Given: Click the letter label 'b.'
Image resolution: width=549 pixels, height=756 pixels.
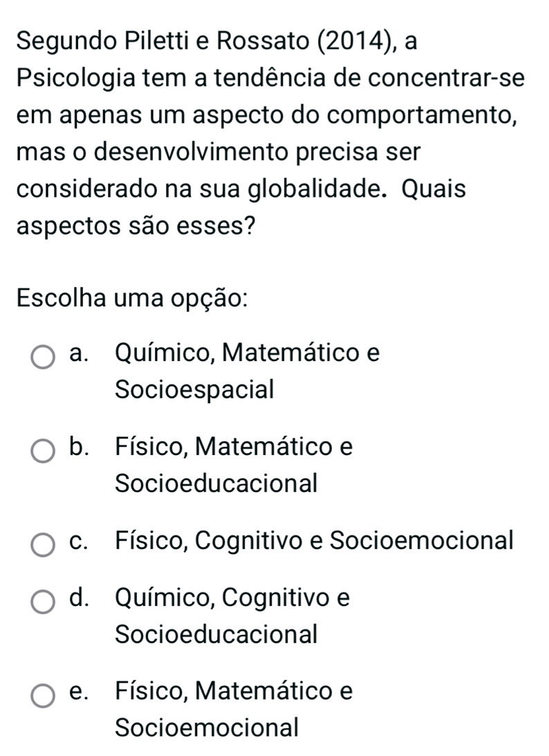Looking at the screenshot, I should (x=80, y=447).
